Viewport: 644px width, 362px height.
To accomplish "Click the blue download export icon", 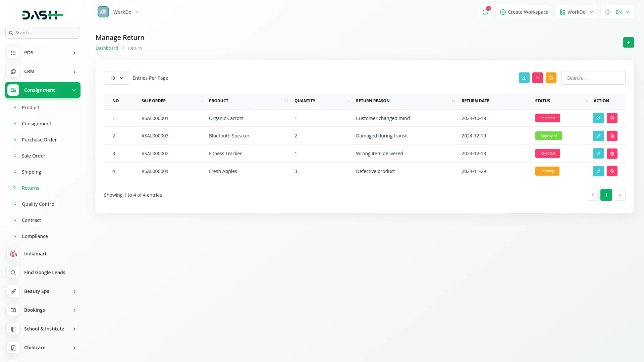I will coord(524,78).
